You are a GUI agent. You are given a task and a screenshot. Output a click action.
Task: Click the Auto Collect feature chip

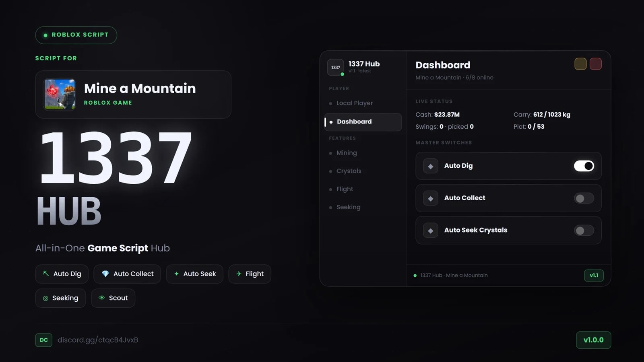[x=127, y=274]
